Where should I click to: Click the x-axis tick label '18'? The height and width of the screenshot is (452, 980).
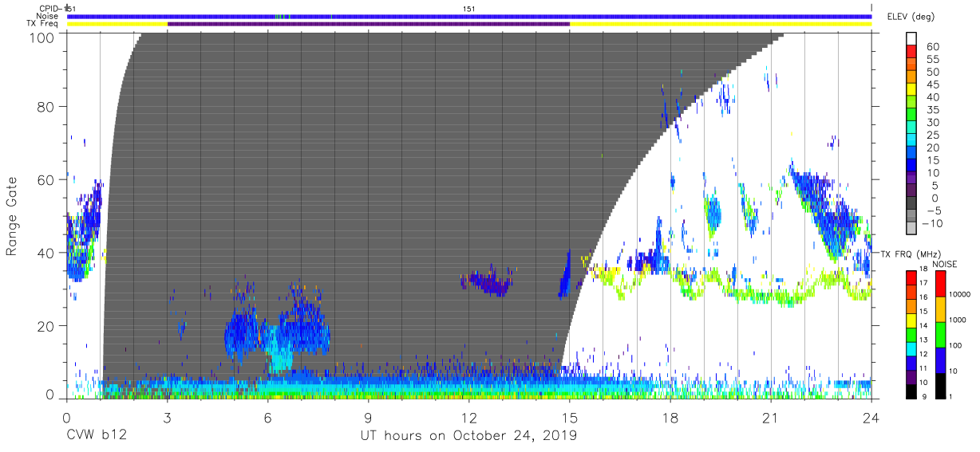[670, 416]
